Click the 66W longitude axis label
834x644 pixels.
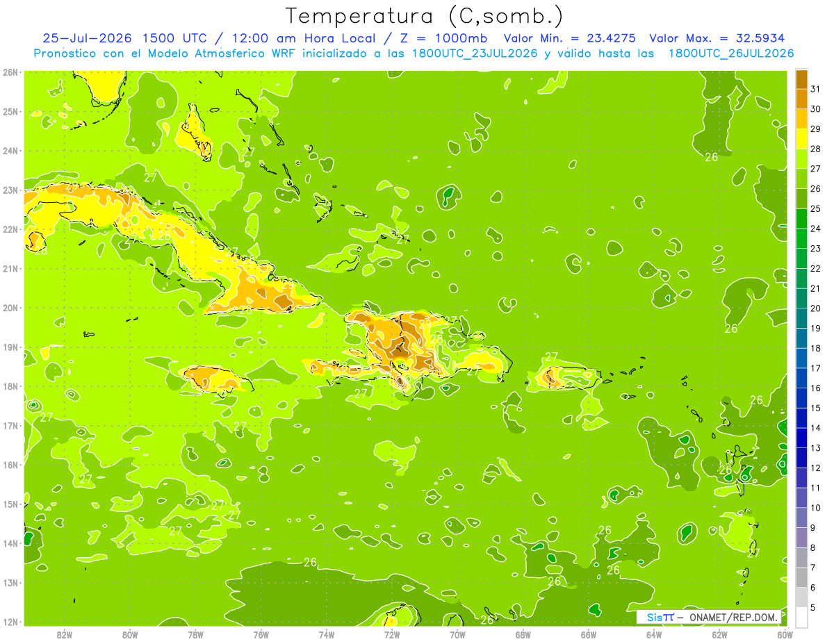[588, 634]
